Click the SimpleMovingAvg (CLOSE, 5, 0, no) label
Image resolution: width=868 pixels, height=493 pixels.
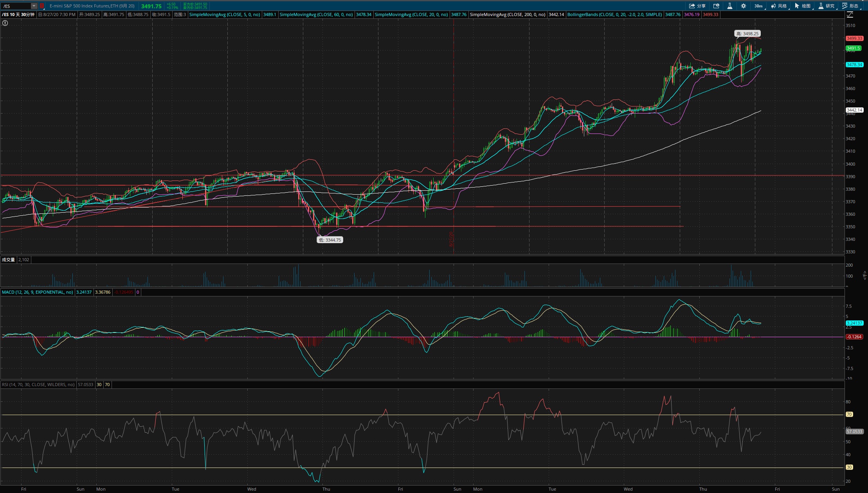(225, 14)
